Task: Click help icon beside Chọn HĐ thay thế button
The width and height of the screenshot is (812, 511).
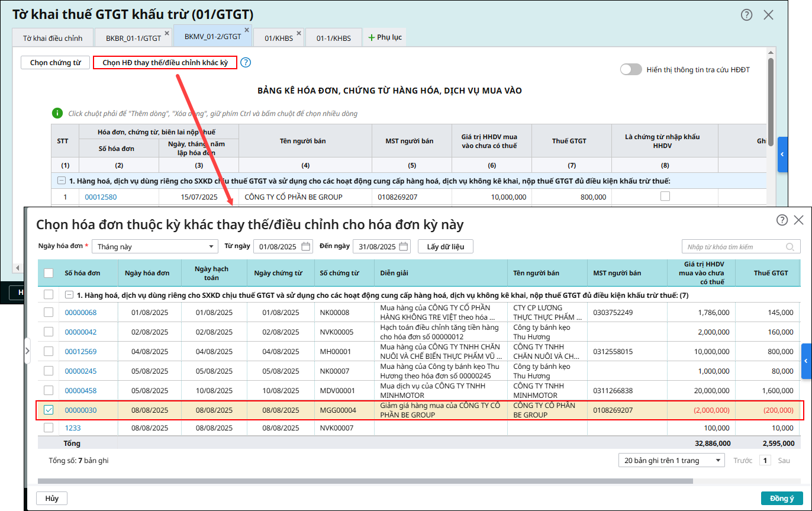Action: click(x=246, y=63)
